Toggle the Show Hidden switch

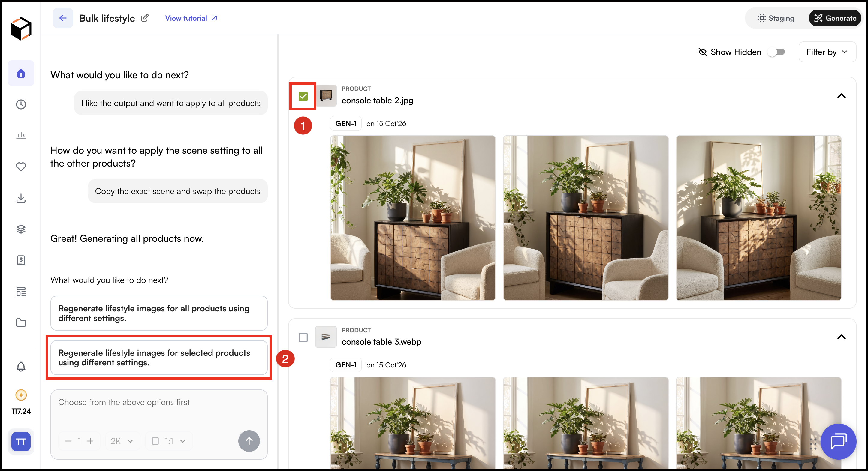click(x=777, y=52)
